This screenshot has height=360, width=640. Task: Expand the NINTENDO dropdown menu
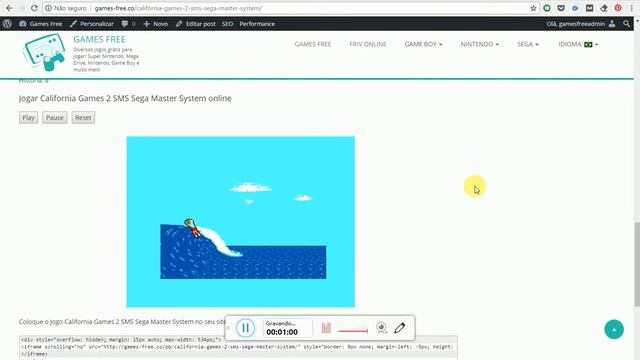point(480,44)
